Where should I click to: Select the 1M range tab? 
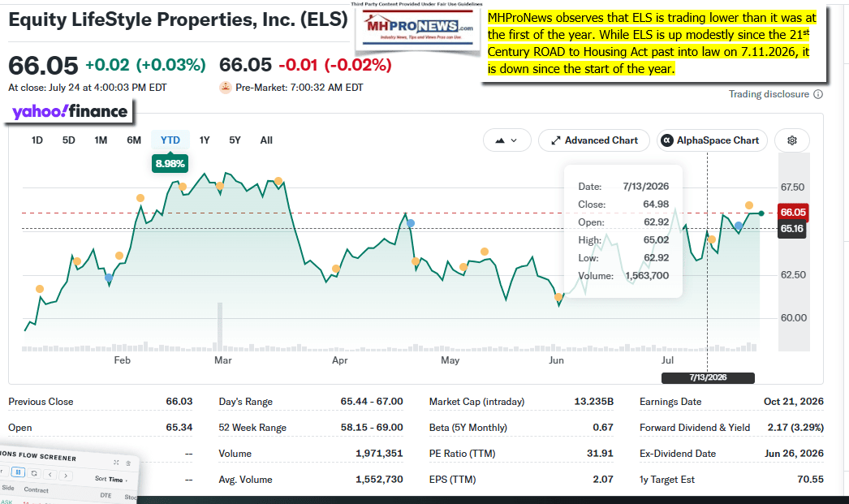click(x=101, y=140)
